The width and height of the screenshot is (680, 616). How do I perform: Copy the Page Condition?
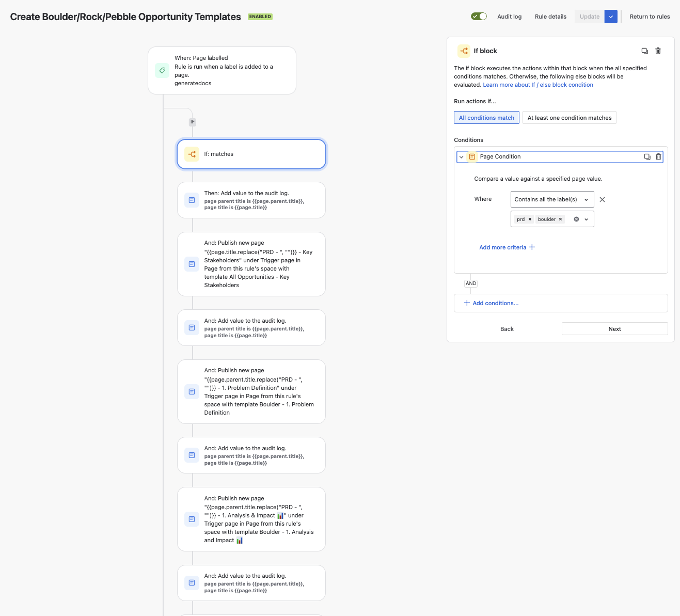647,157
